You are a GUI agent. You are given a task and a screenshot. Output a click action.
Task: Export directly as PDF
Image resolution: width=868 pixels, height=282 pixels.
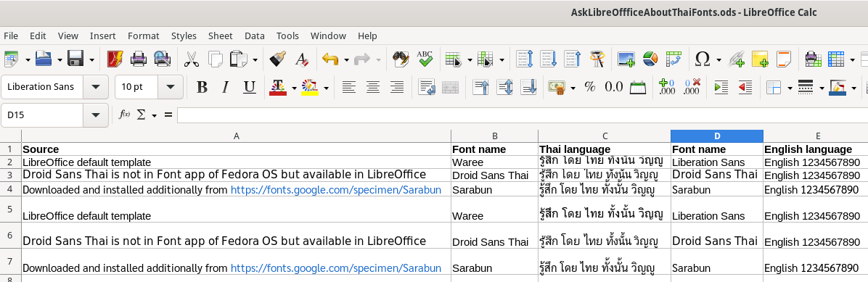click(115, 59)
